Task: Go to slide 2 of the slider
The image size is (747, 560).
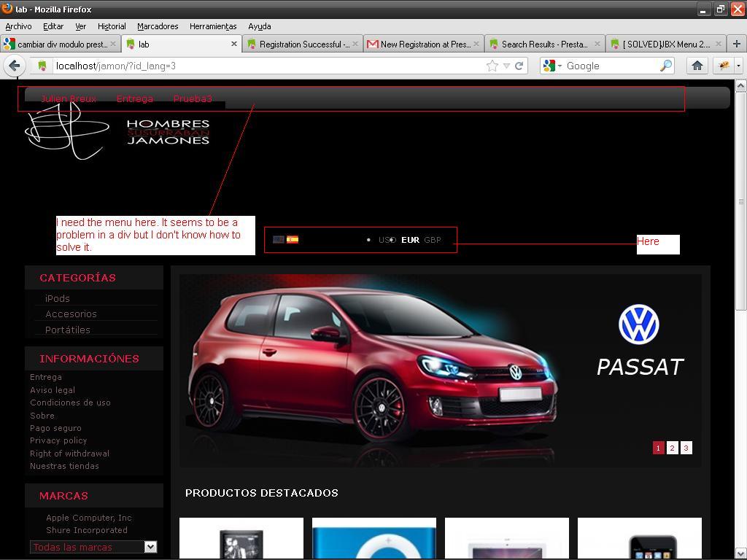Action: pyautogui.click(x=672, y=448)
